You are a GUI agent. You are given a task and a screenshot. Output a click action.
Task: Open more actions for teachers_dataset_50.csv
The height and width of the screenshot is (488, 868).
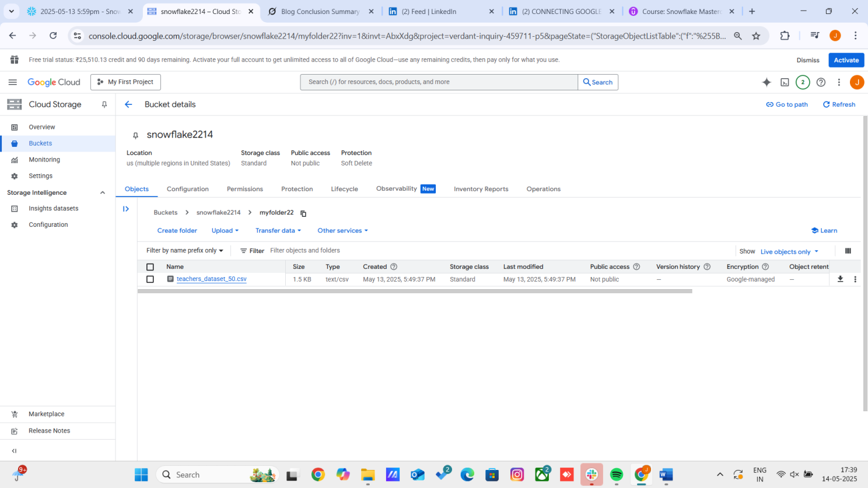(x=855, y=279)
